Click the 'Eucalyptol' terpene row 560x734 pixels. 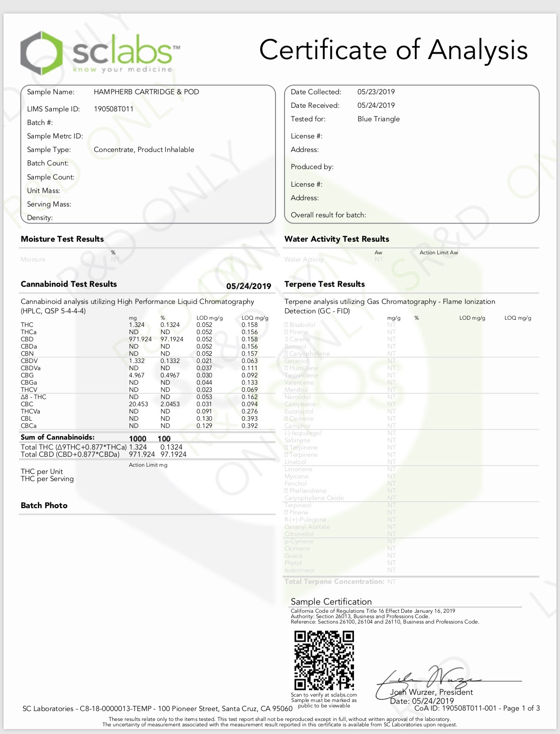coord(299,411)
